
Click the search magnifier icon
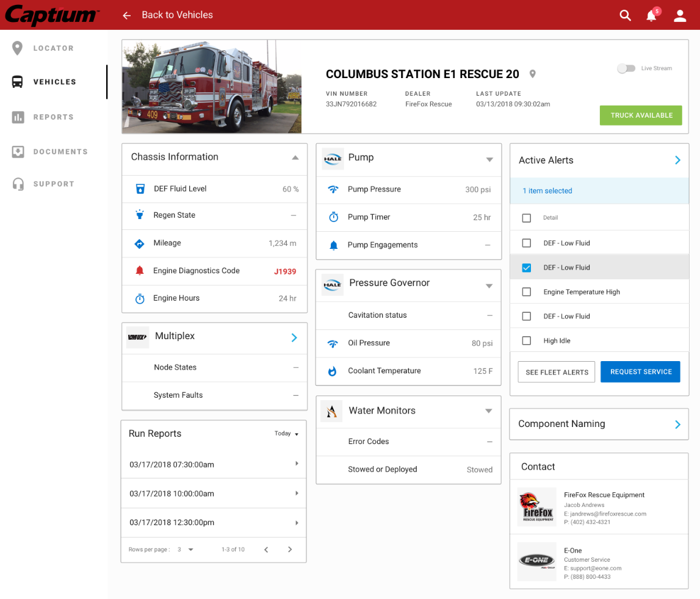point(625,16)
